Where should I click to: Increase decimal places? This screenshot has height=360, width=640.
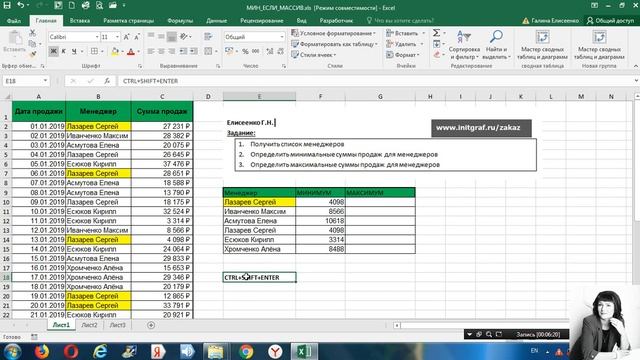point(270,51)
